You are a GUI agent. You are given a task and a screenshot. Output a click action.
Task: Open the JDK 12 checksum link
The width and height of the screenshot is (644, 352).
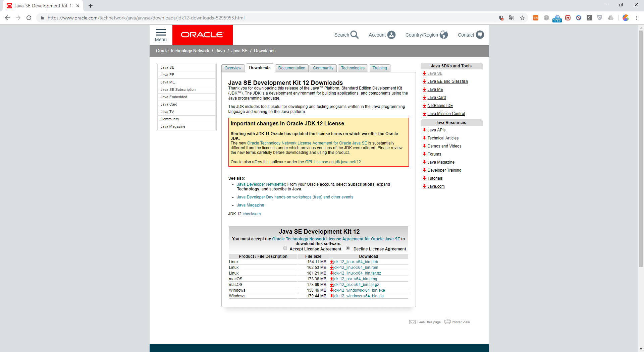(x=252, y=214)
